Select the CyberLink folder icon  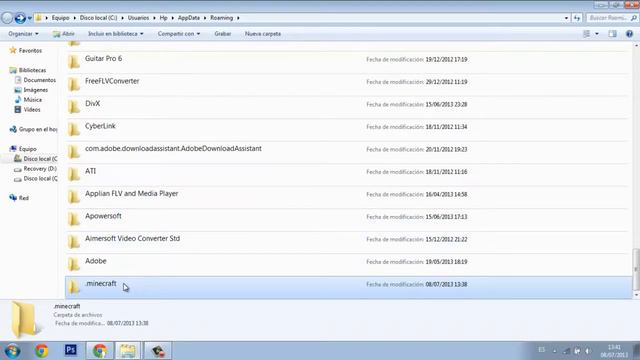[x=74, y=130]
